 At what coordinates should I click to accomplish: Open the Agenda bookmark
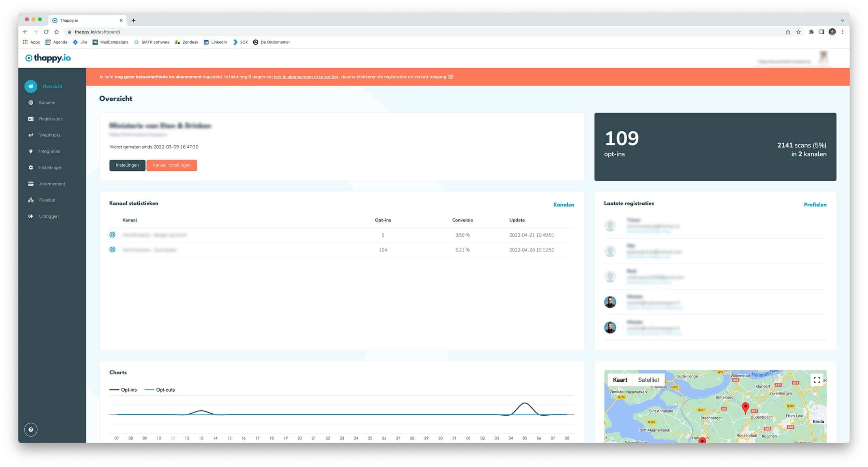[56, 42]
